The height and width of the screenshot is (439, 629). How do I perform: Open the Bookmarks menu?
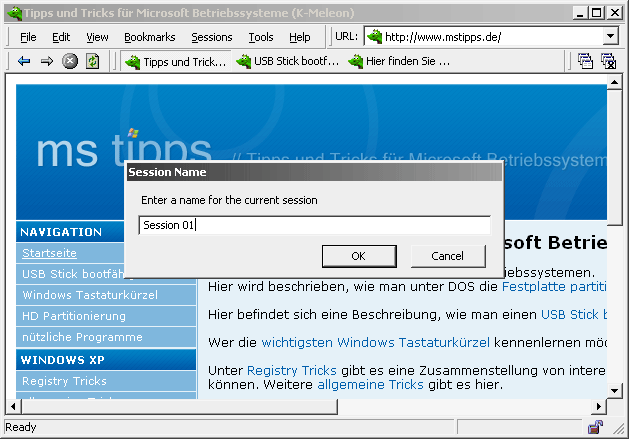150,37
